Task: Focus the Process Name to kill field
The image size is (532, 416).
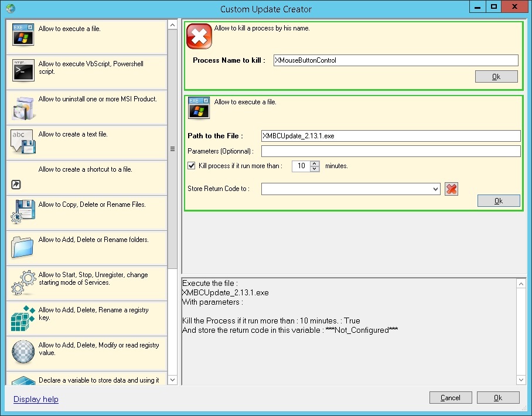Action: tap(396, 60)
